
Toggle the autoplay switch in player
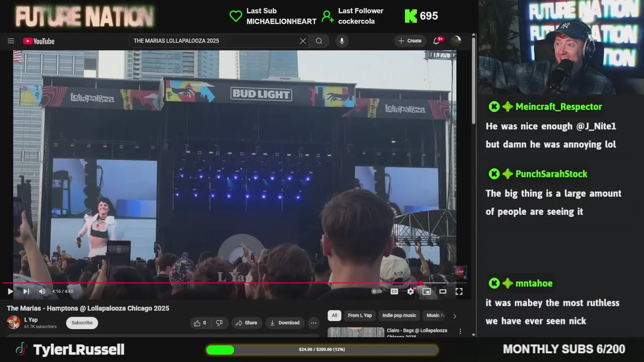point(375,291)
